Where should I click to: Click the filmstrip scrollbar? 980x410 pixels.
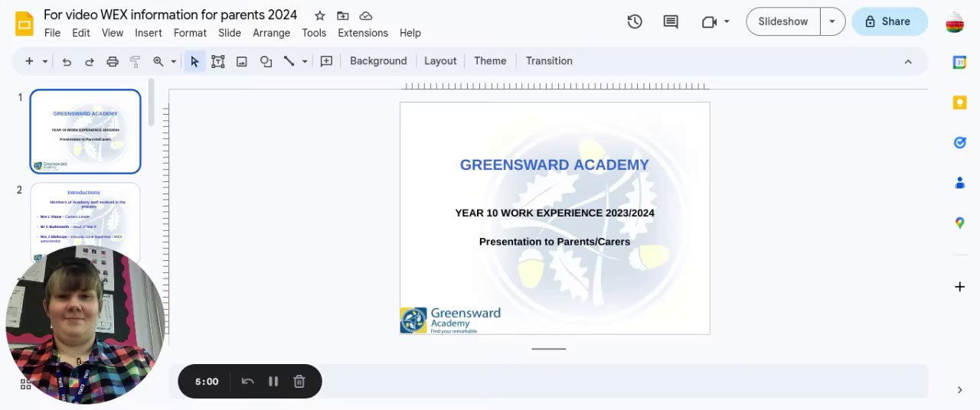tap(152, 102)
